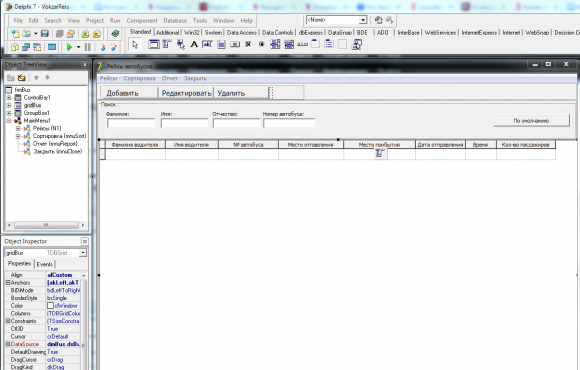This screenshot has width=580, height=370.
Task: Click the По умолчанию button
Action: coord(532,121)
